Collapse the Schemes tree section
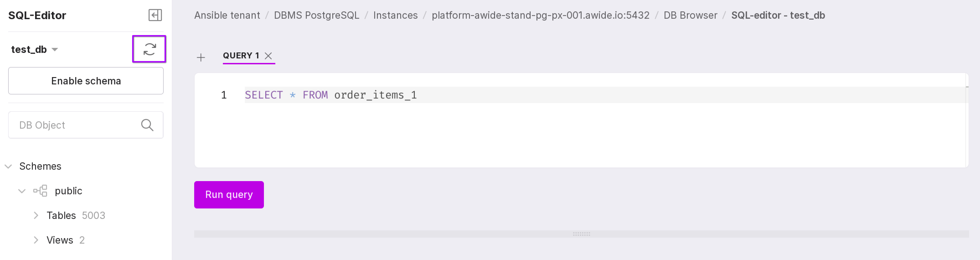Screen dimensions: 980x260 [8, 166]
